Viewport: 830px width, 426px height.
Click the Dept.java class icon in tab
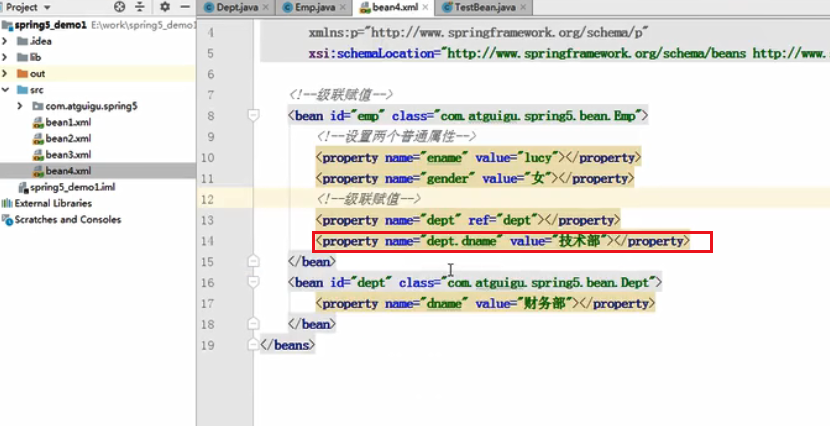coord(210,7)
